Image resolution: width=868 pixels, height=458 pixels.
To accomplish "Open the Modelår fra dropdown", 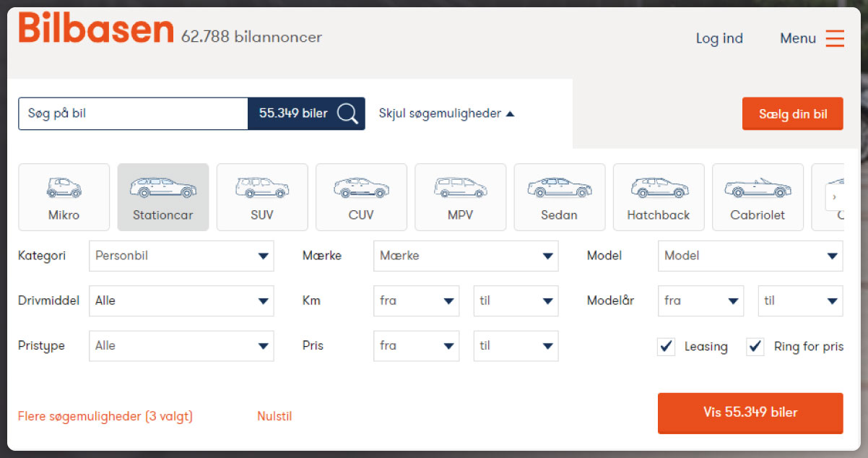I will click(x=700, y=301).
